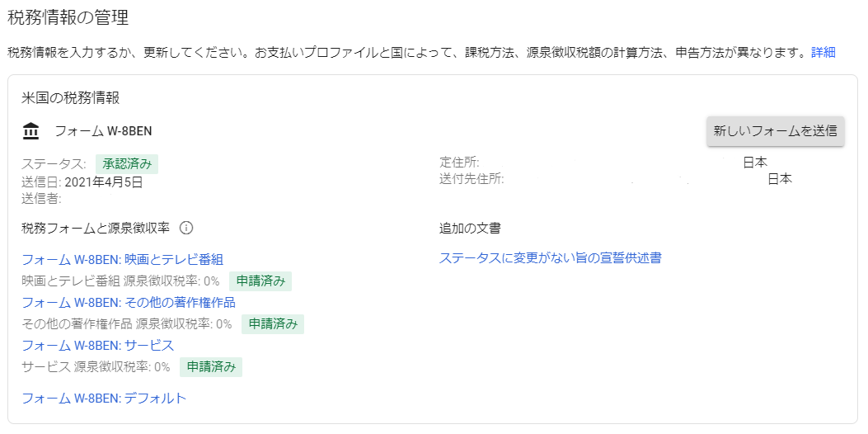
Task: Click the 申請済み badge for その他の著作権作品
Action: pyautogui.click(x=273, y=323)
